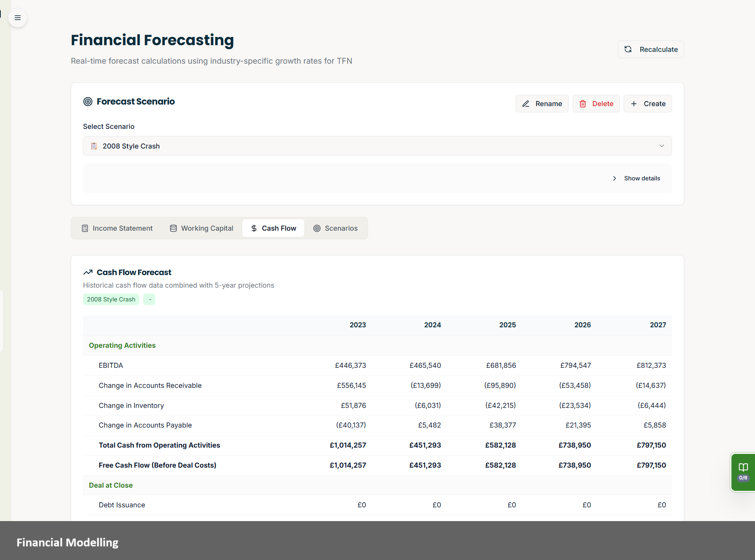Click the Create plus icon

pos(634,104)
